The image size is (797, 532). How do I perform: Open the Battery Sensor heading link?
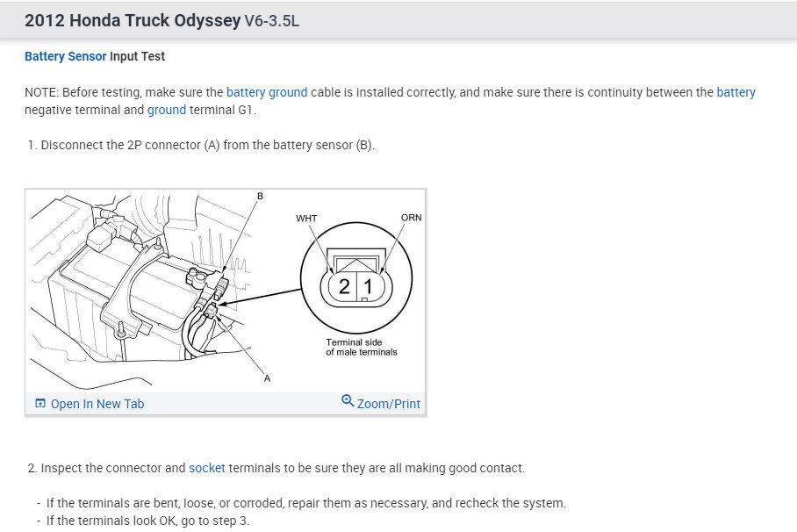coord(66,56)
